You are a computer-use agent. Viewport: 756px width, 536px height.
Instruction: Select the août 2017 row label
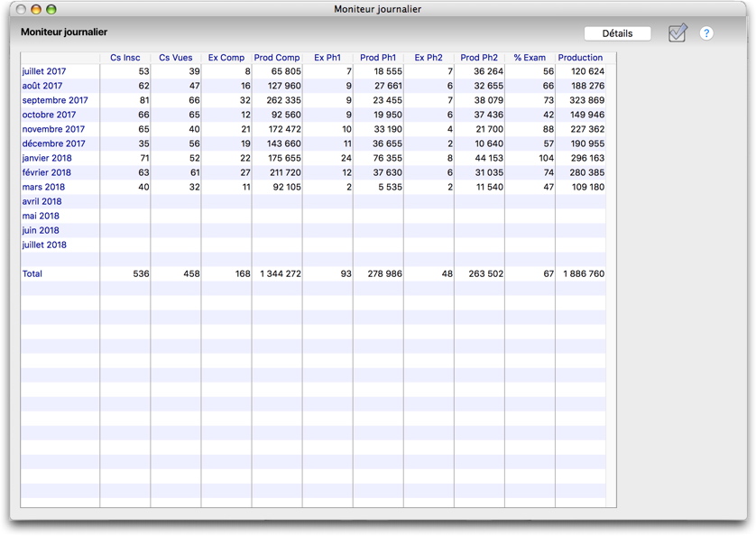point(41,86)
